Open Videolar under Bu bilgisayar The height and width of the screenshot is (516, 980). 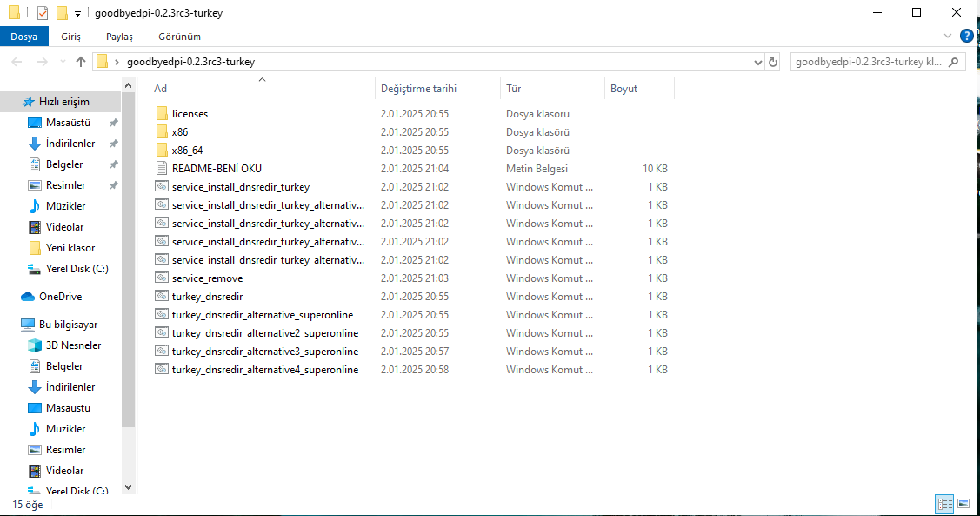64,471
